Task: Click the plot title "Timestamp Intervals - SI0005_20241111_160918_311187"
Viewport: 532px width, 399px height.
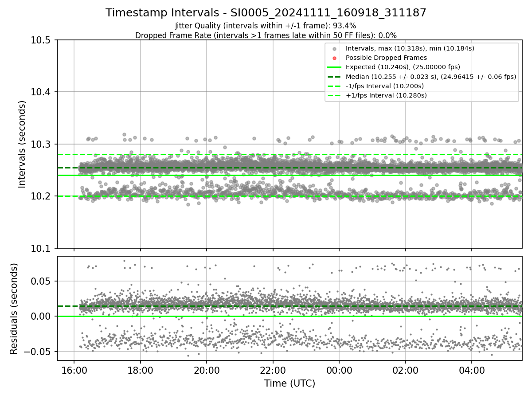Action: pyautogui.click(x=266, y=13)
